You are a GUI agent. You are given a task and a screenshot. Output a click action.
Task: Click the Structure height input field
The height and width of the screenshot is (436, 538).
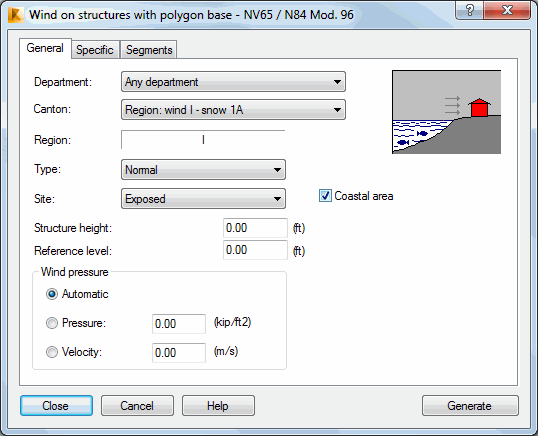coord(255,228)
